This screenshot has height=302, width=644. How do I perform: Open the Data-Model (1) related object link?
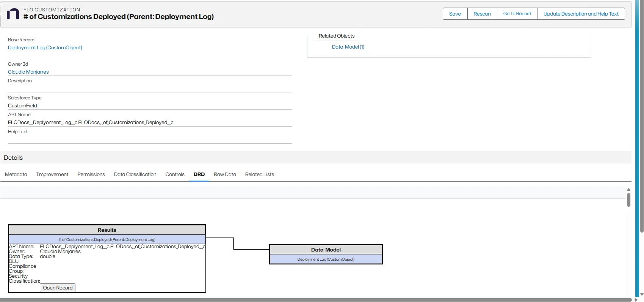pyautogui.click(x=348, y=47)
